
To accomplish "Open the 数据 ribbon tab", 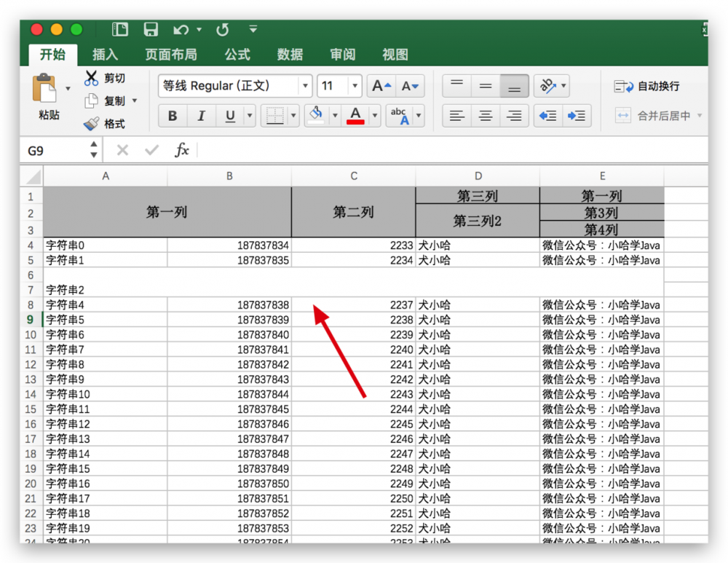I will 289,54.
